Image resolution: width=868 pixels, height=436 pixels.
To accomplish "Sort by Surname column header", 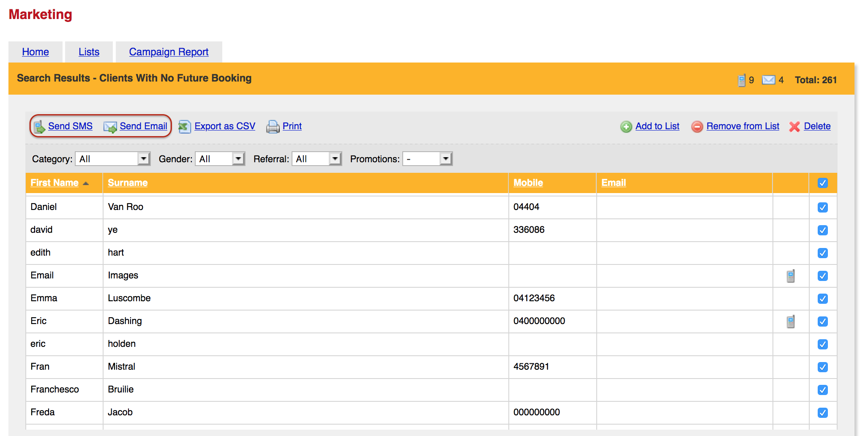I will [128, 183].
